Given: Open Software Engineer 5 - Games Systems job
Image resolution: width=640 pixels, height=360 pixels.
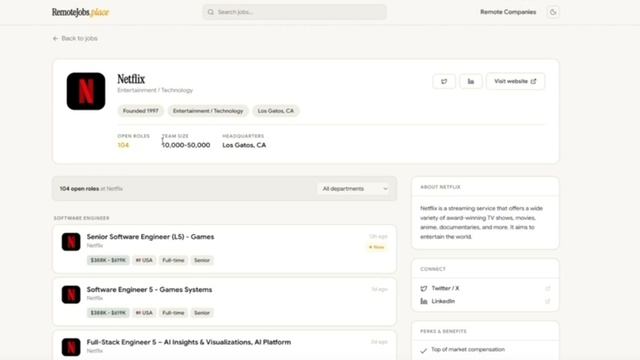Looking at the screenshot, I should [149, 289].
